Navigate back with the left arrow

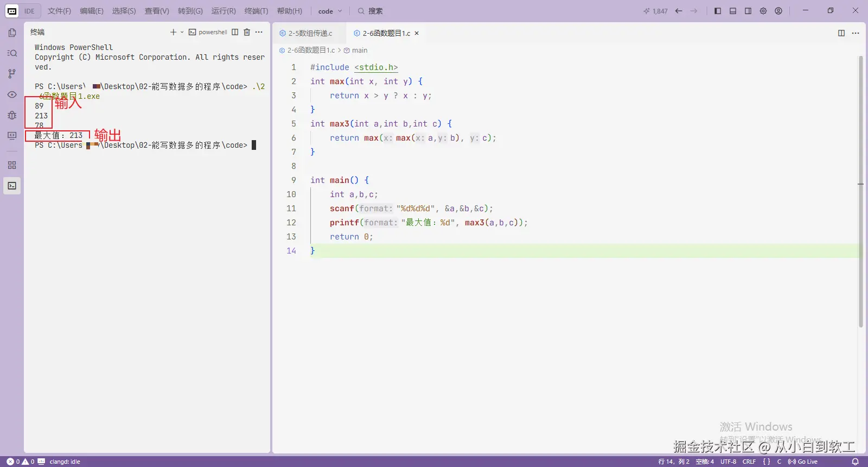(679, 11)
